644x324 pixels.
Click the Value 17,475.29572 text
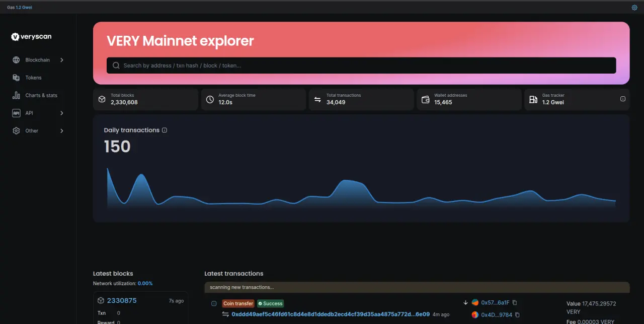pos(591,304)
